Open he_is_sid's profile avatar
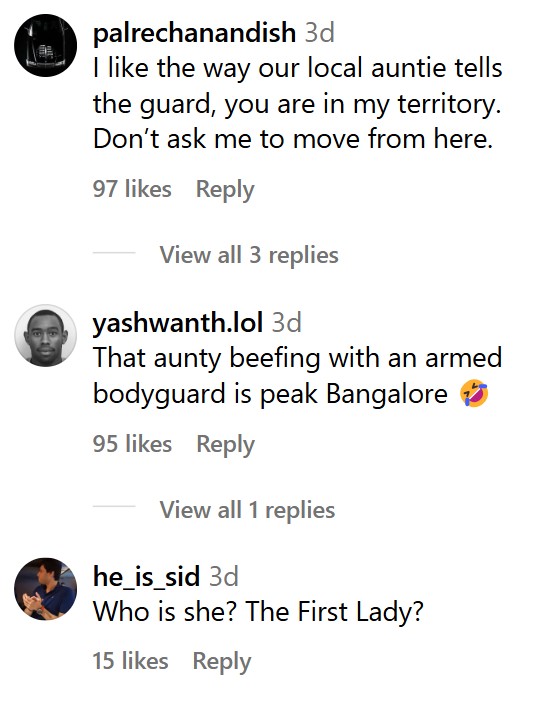 click(x=45, y=589)
